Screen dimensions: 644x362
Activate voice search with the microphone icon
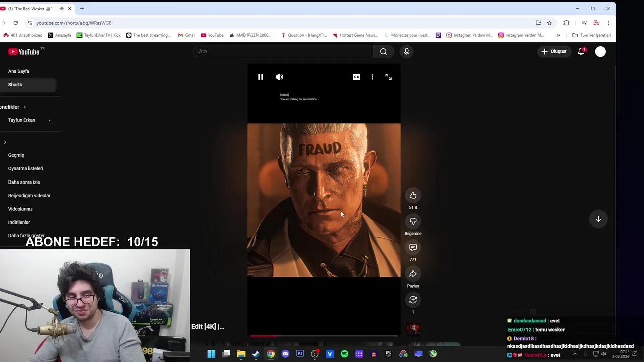(x=407, y=51)
